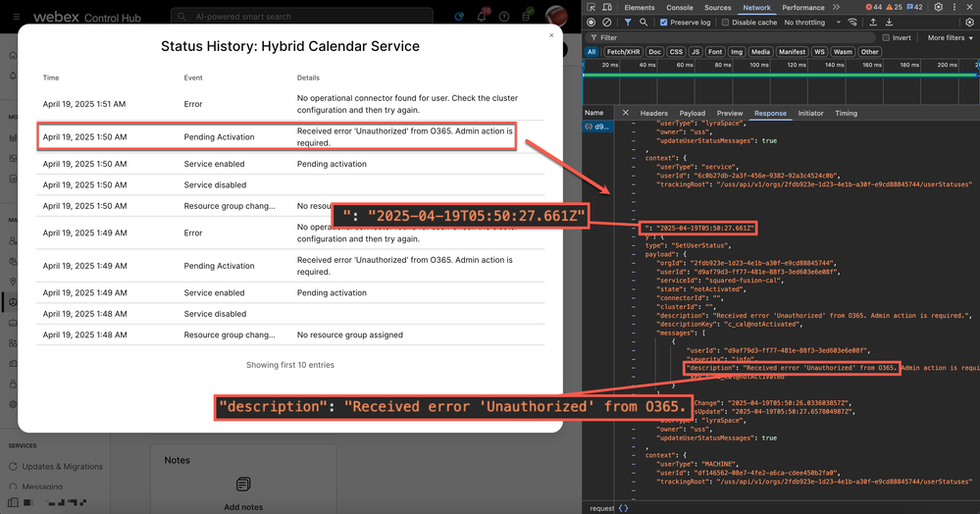Open Webex notifications bell with badge
Screen dimensions: 980x514
pyautogui.click(x=483, y=16)
